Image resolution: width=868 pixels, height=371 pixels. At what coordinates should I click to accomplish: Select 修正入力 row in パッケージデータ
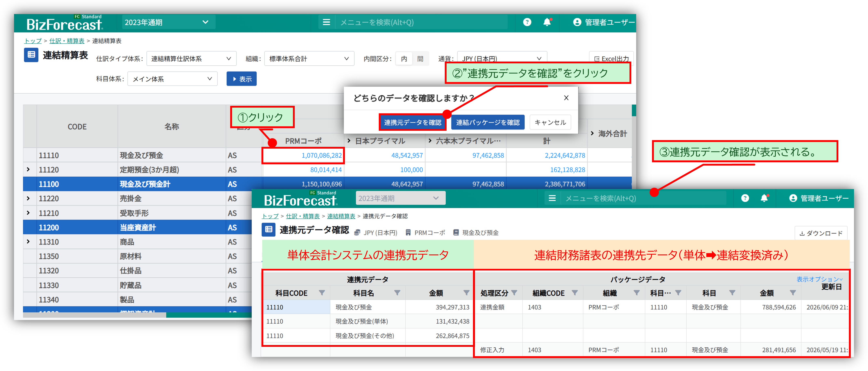(x=662, y=350)
